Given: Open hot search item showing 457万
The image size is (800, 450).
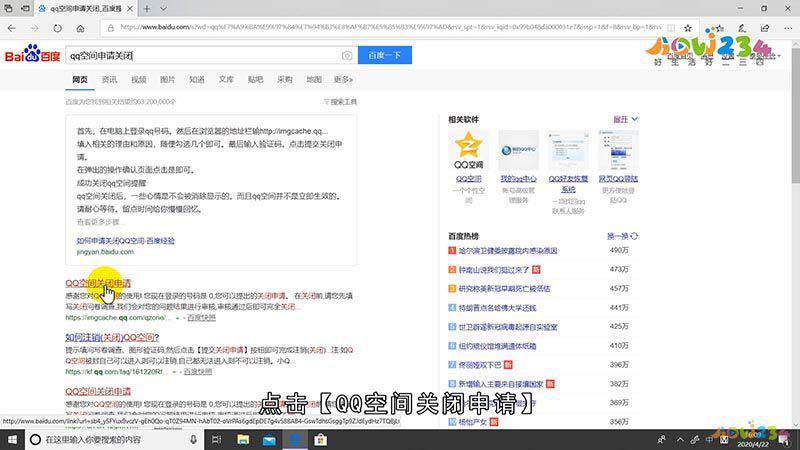Looking at the screenshot, I should coord(504,289).
